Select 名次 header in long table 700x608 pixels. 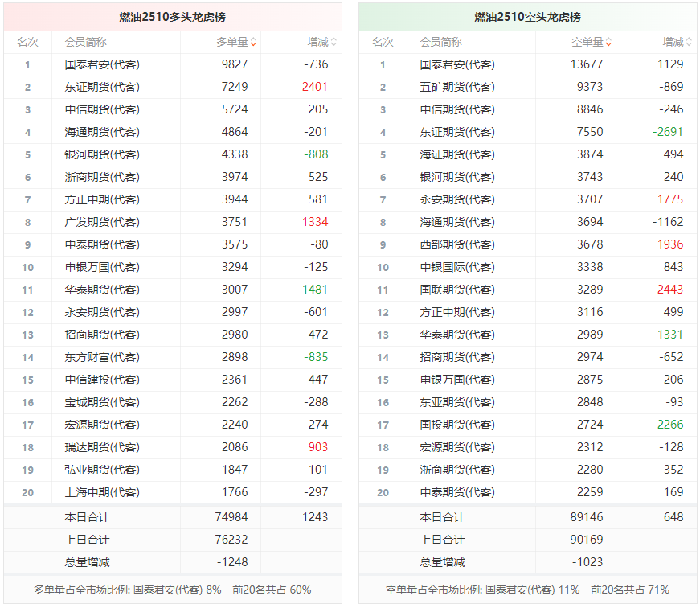click(27, 43)
